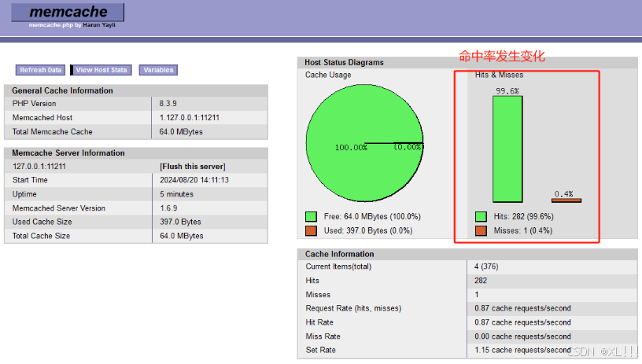Select the Used Cache Size value 397.0 Bytes

click(180, 222)
